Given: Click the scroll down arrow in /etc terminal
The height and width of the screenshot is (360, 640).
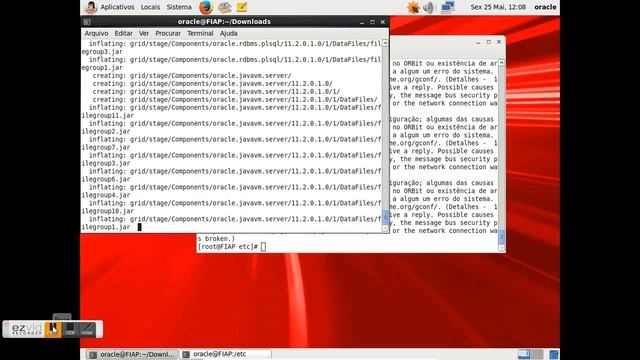Looking at the screenshot, I should [x=501, y=247].
